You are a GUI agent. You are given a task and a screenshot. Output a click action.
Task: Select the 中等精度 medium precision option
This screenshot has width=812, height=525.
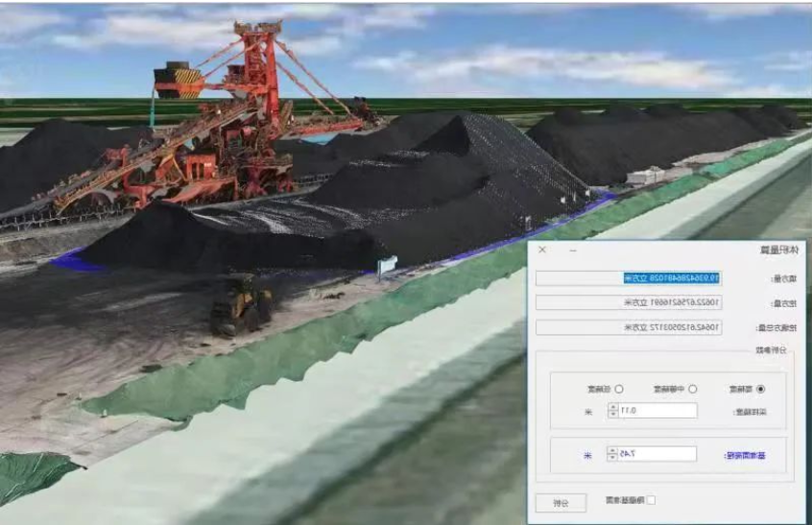tap(693, 389)
